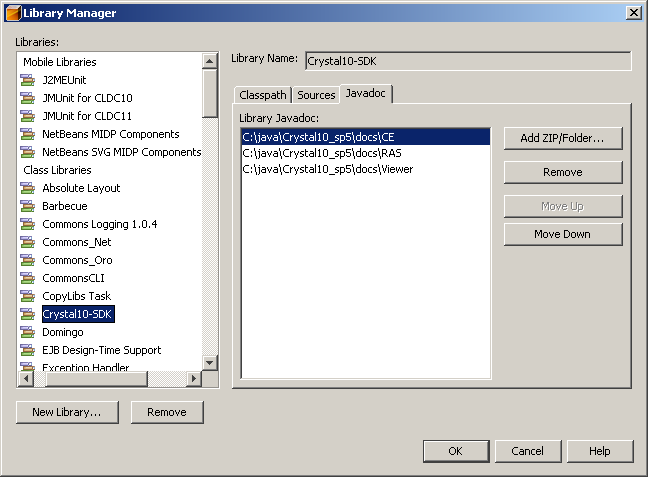Select the Domingo library
This screenshot has width=648, height=477.
tap(63, 332)
